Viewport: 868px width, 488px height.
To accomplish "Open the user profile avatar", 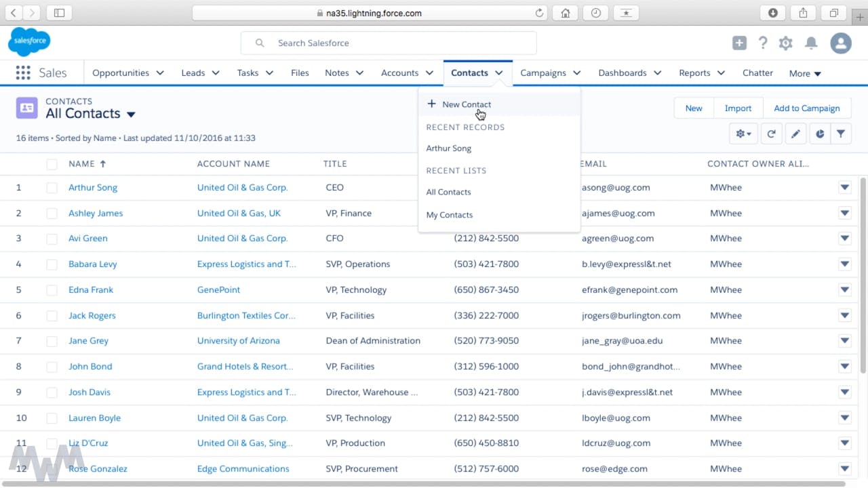I will pyautogui.click(x=841, y=43).
